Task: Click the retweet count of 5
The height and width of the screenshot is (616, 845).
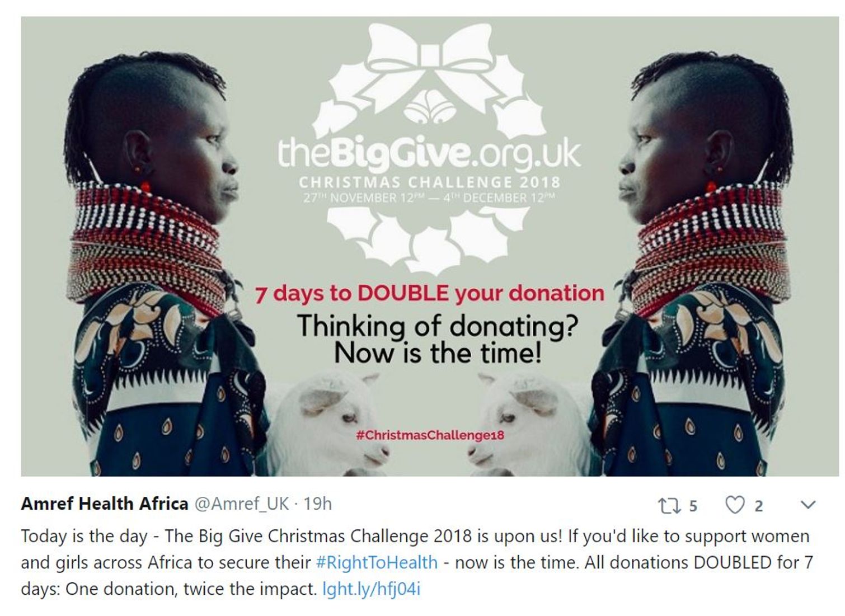Action: [693, 506]
